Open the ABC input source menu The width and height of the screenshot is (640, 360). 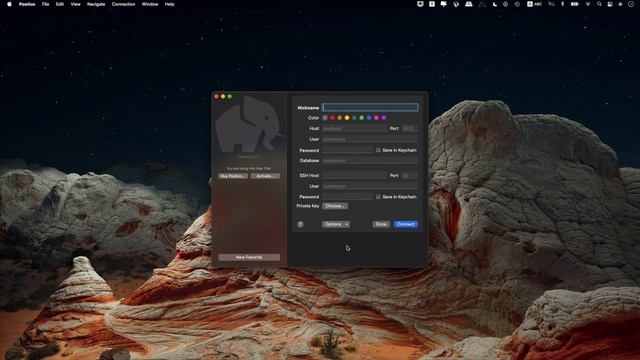point(534,4)
